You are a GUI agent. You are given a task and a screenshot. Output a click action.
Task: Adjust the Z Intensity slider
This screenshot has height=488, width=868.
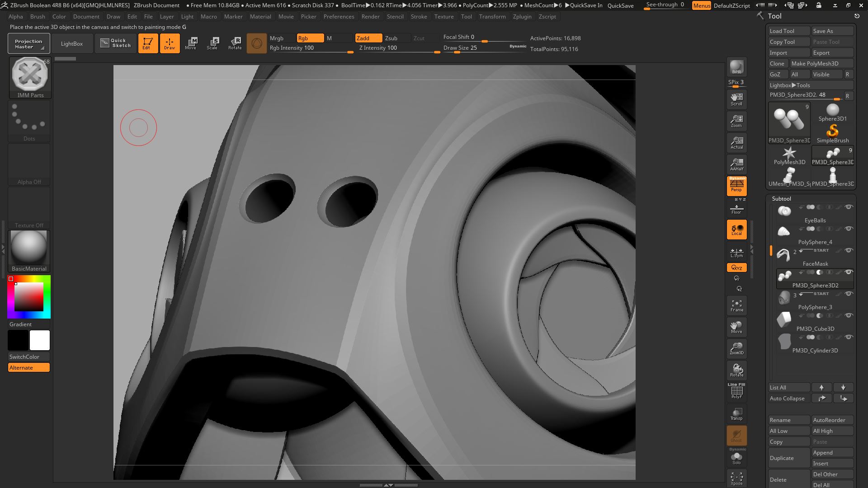399,48
